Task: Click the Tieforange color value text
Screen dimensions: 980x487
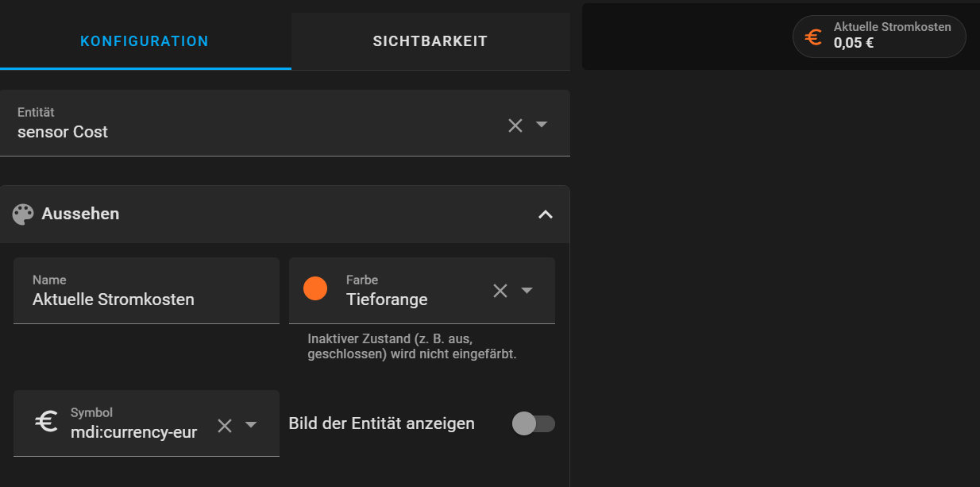Action: tap(387, 300)
